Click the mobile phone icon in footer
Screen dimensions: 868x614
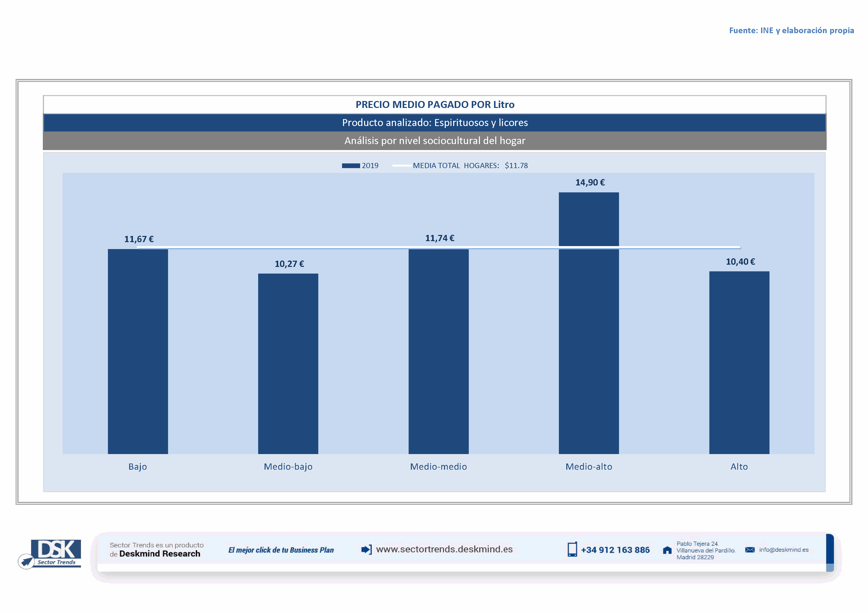point(572,549)
